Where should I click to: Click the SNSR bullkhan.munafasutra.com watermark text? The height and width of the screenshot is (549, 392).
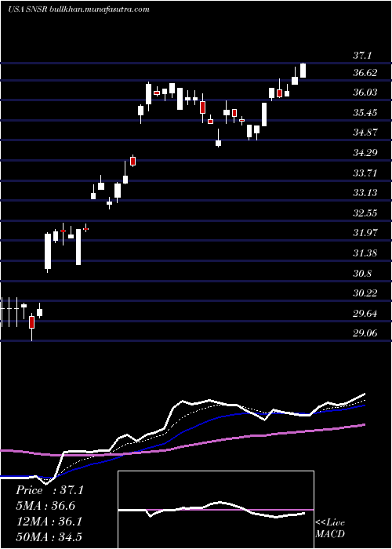click(x=78, y=9)
